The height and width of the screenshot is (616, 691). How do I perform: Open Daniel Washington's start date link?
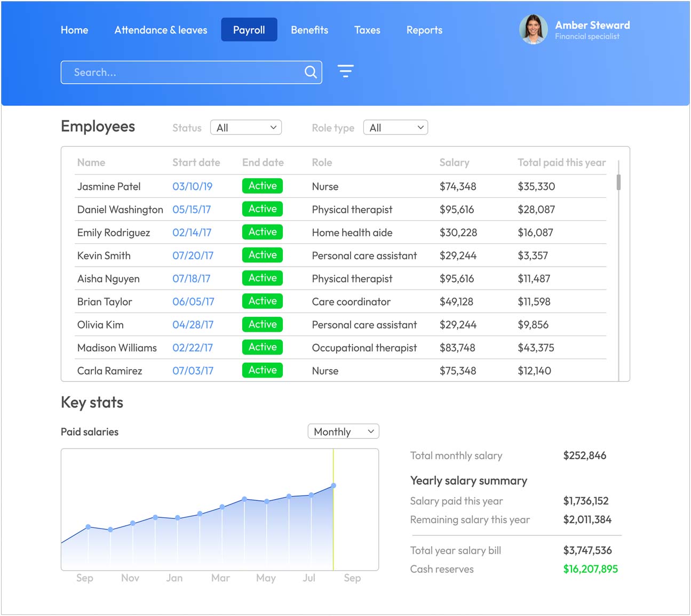click(192, 210)
